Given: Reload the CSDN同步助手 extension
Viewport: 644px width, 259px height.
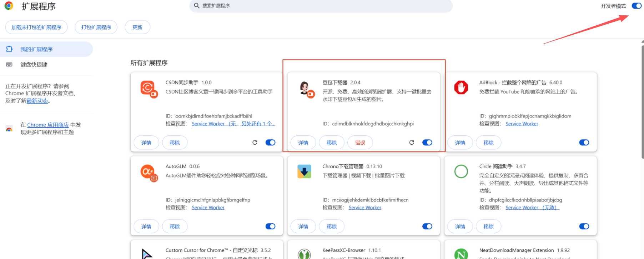Looking at the screenshot, I should pyautogui.click(x=255, y=143).
